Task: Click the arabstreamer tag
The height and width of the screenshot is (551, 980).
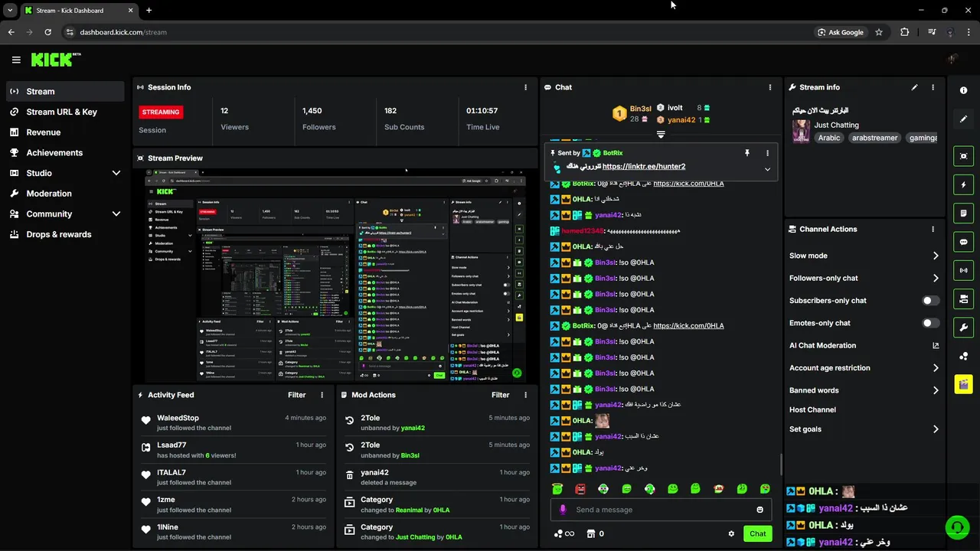Action: [874, 138]
